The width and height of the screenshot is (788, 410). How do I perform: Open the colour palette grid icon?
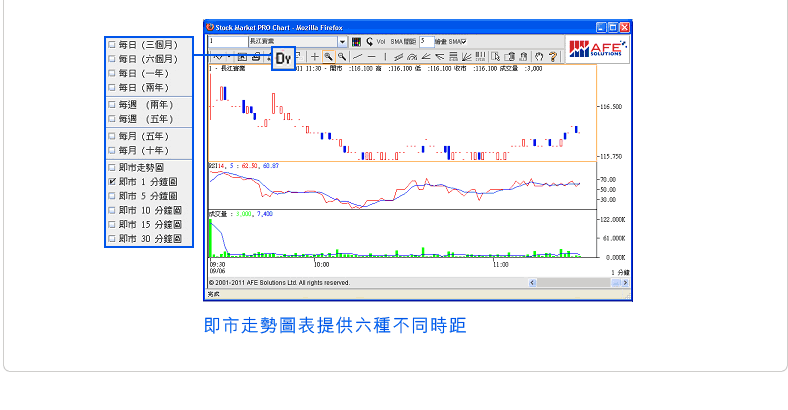tap(356, 42)
